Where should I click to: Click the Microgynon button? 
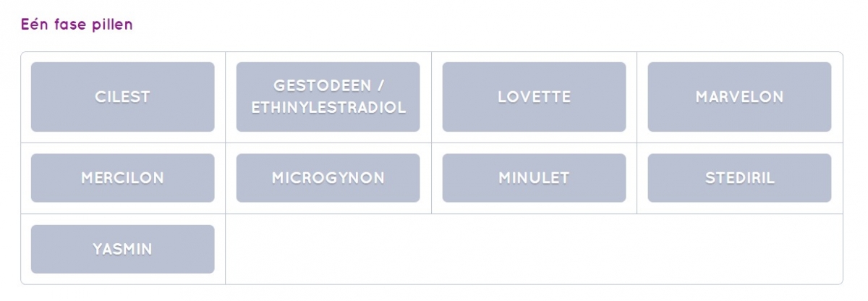328,178
